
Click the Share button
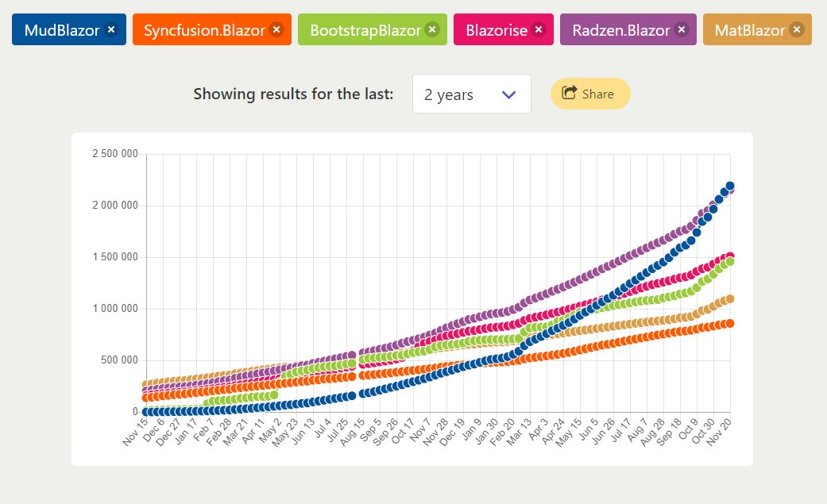tap(590, 94)
